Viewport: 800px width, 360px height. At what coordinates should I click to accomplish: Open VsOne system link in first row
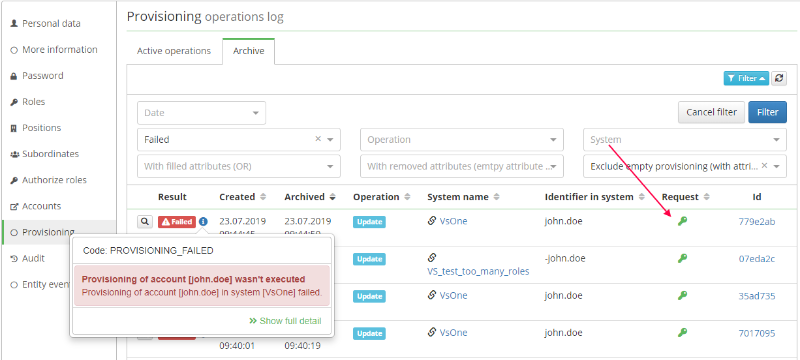click(454, 221)
